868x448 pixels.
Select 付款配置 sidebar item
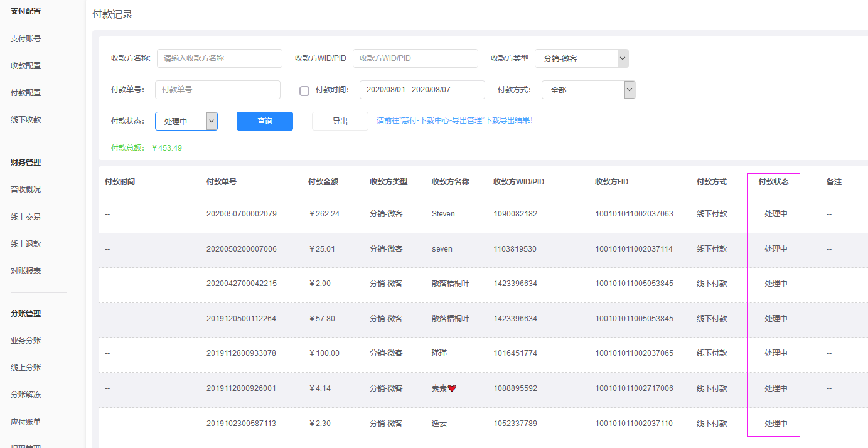tap(26, 93)
